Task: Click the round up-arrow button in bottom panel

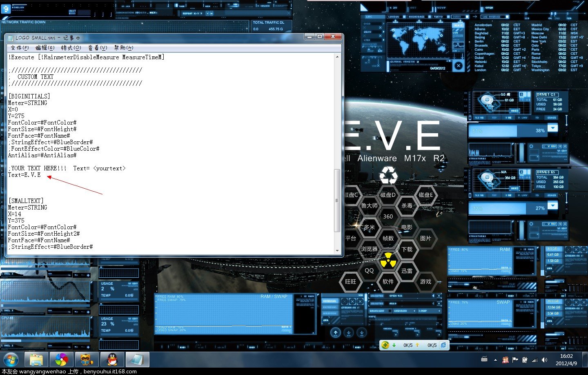Action: click(336, 333)
